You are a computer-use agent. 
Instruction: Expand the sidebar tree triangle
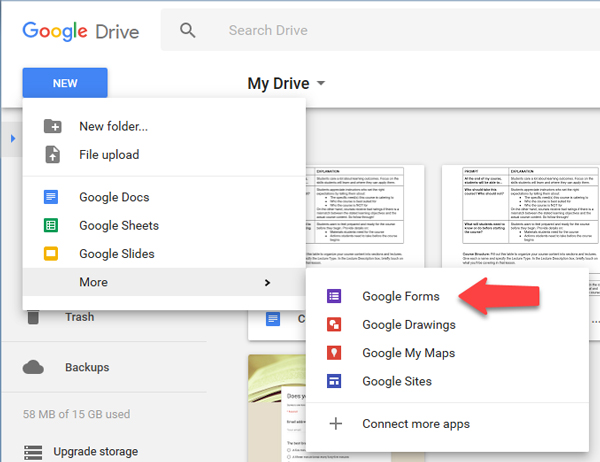click(x=13, y=139)
